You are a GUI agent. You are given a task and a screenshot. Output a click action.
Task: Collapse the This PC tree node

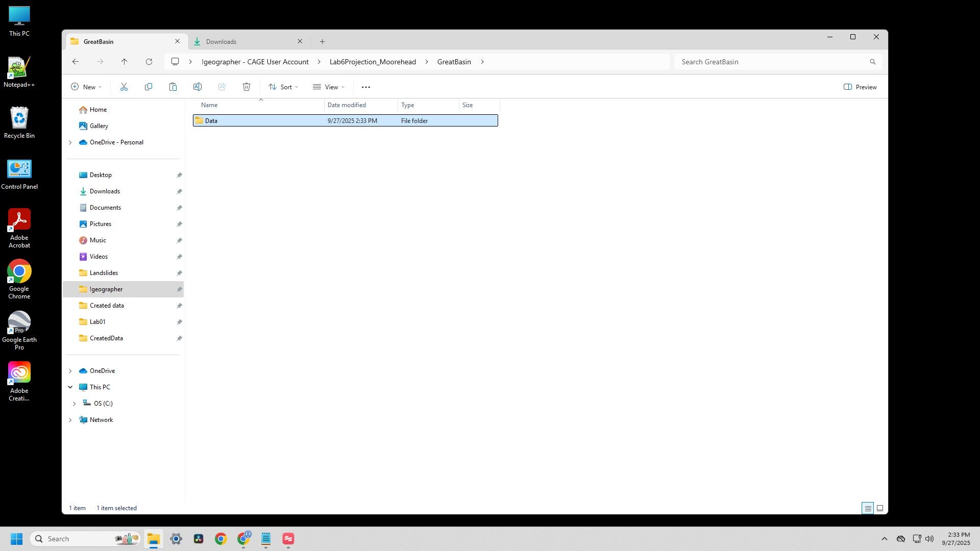70,387
